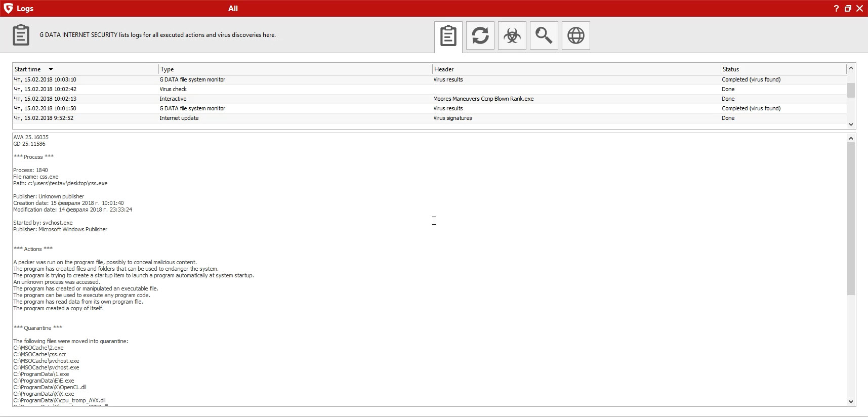Screen dimensions: 868x417
Task: Click the 'C:\MSOCache\2.exe' quarantine entry
Action: 38,348
